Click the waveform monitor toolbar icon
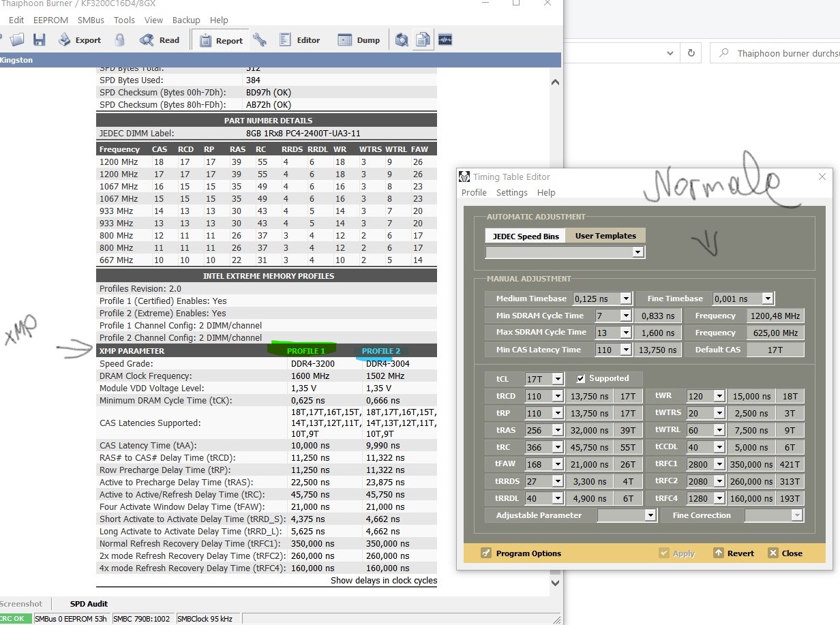The image size is (840, 625). [445, 40]
